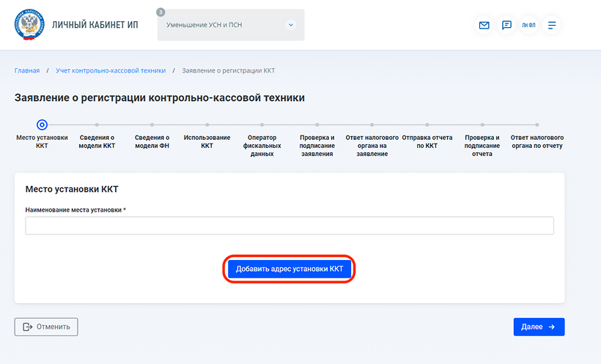The image size is (601, 364).
Task: Click the dropdown chevron arrow in header
Action: [x=291, y=25]
